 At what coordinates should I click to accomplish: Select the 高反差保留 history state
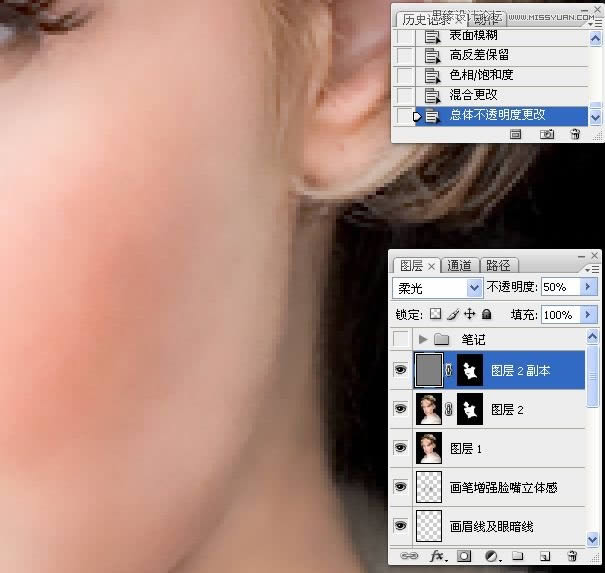coord(481,56)
